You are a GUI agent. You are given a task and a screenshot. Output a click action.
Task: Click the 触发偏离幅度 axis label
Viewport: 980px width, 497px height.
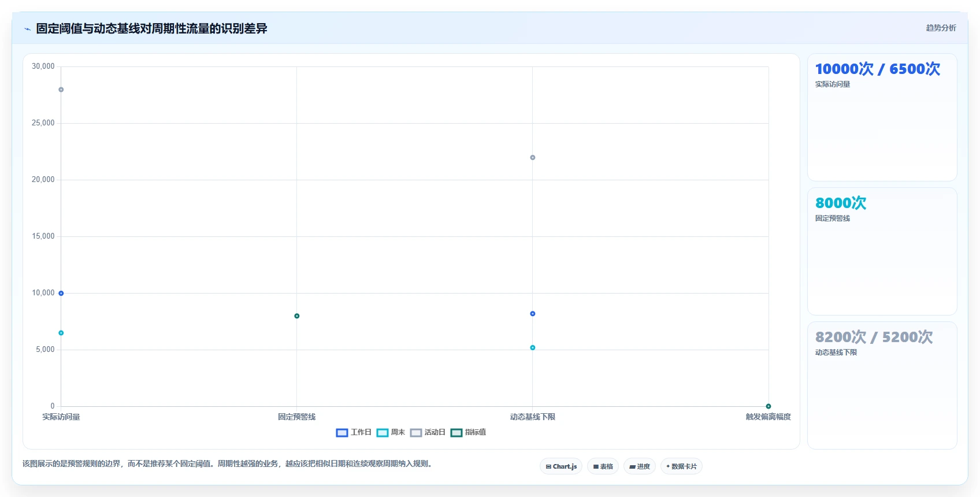tap(769, 417)
